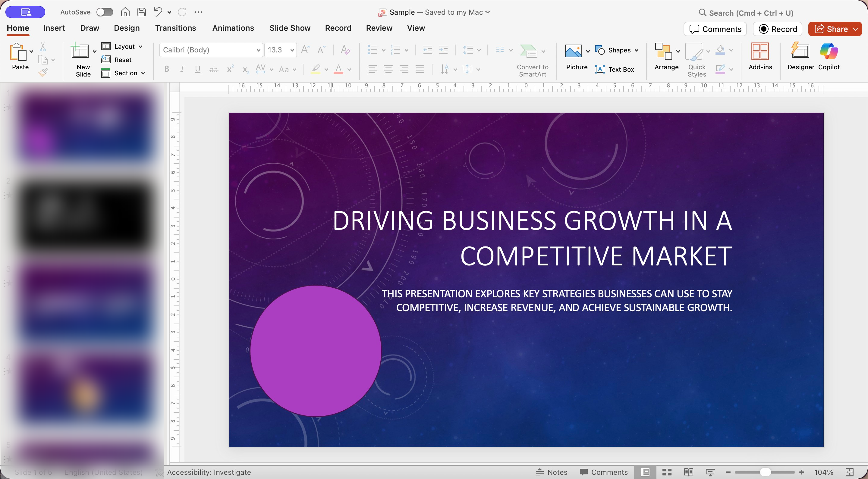
Task: Toggle Bold formatting
Action: (x=166, y=69)
